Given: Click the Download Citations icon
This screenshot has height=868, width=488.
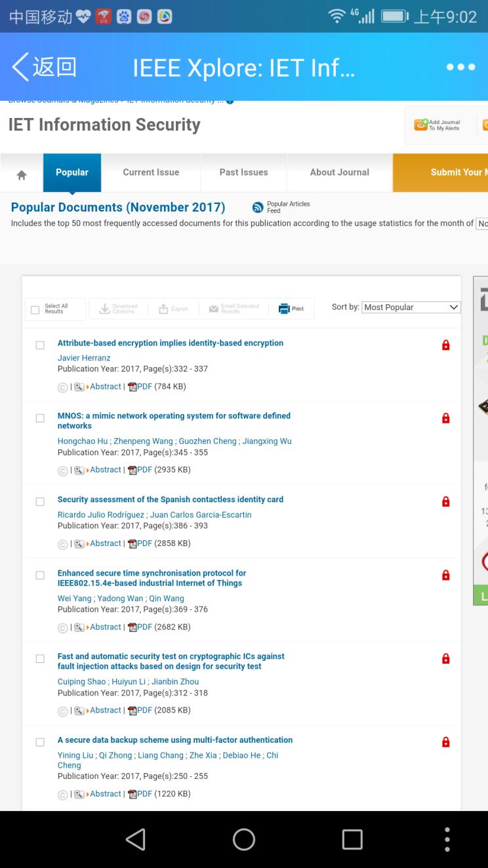Looking at the screenshot, I should click(x=105, y=309).
